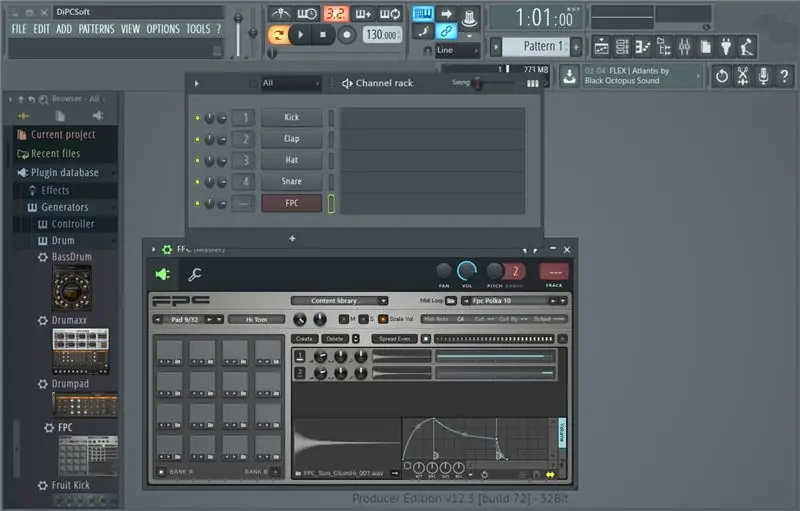Open the ADD menu
Viewport: 800px width, 511px height.
[64, 29]
